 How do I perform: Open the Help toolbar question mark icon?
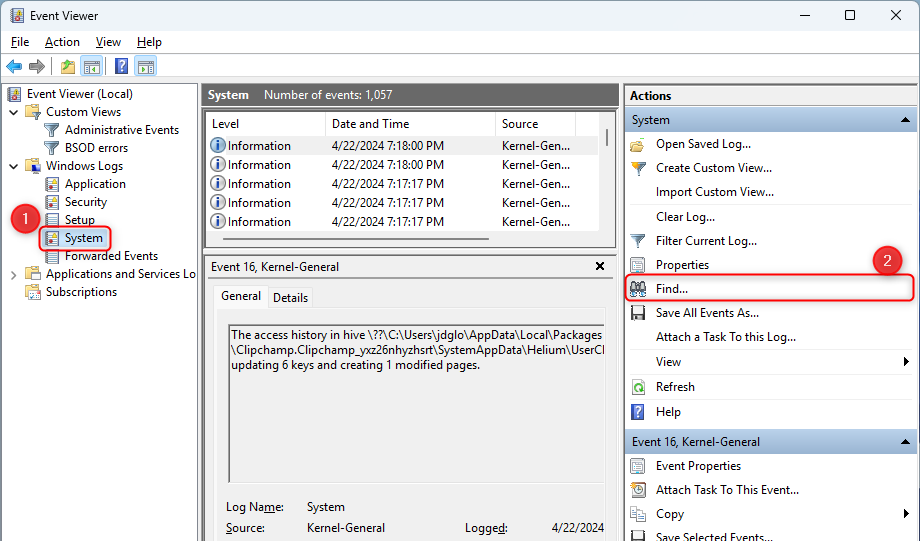pyautogui.click(x=121, y=66)
